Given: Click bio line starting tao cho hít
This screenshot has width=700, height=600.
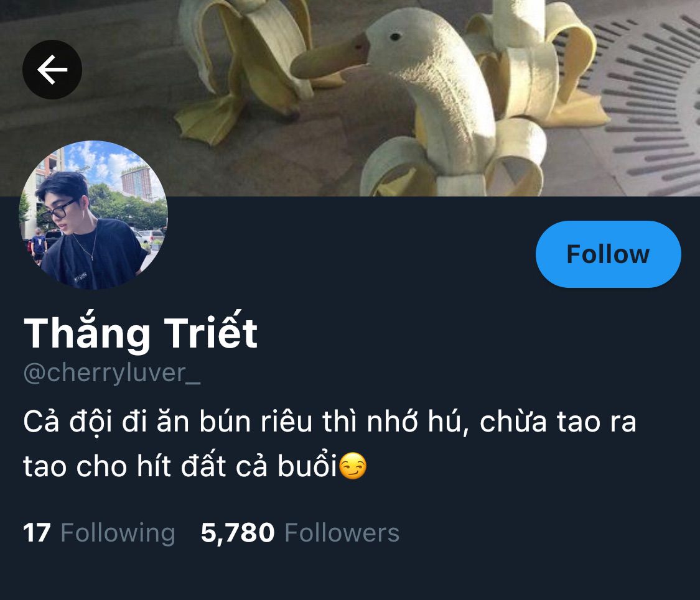Looking at the screenshot, I should [195, 466].
